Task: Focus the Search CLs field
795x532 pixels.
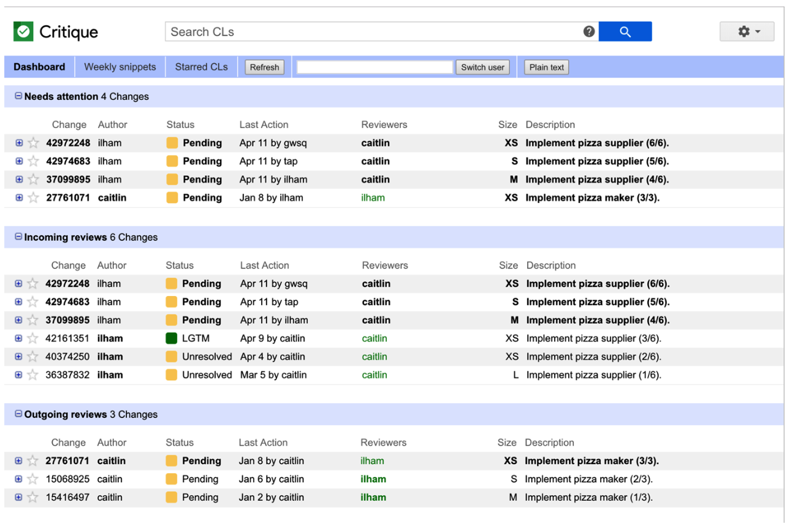Action: click(374, 32)
